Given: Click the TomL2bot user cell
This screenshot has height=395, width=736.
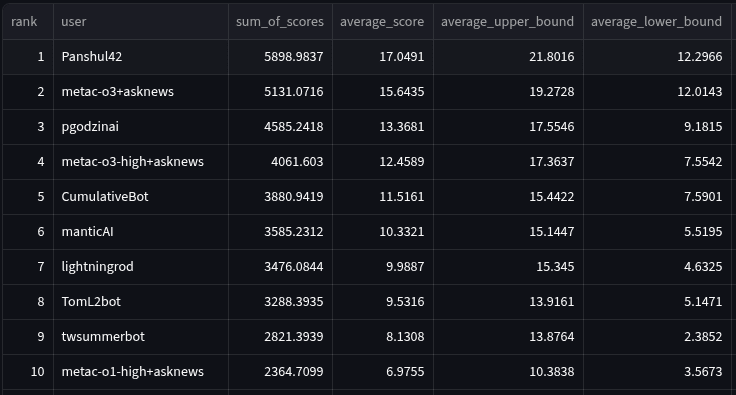Looking at the screenshot, I should (141, 302).
